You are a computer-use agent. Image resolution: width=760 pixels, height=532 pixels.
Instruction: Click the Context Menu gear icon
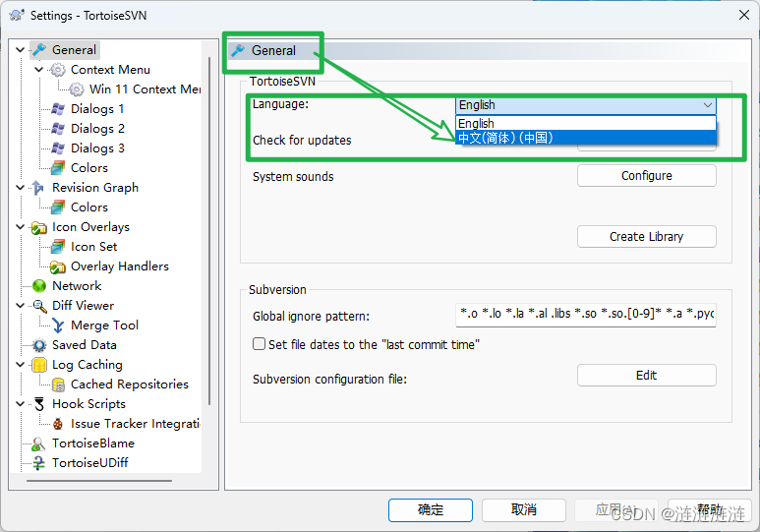(x=58, y=70)
